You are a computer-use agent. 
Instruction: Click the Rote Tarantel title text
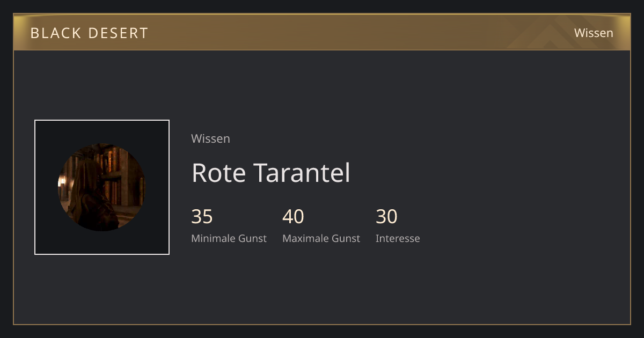(271, 173)
